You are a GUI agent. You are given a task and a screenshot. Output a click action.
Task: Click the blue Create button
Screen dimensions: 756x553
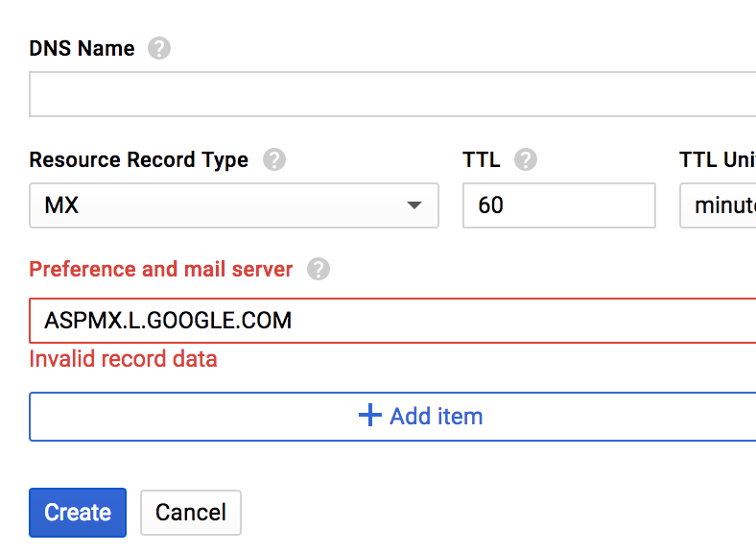[x=78, y=513]
